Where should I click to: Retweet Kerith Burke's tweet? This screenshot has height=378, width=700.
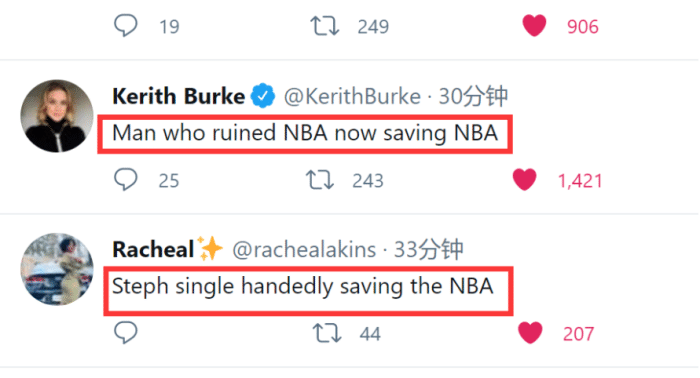[320, 180]
